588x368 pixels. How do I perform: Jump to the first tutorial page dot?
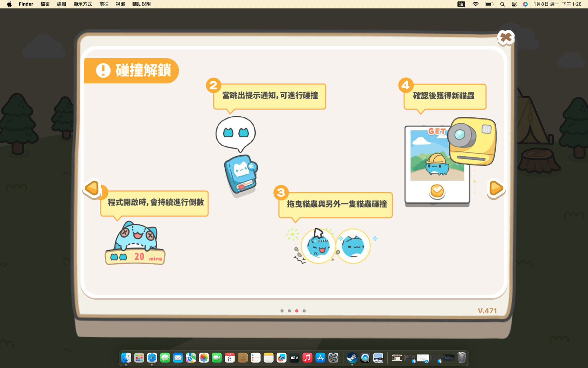click(x=282, y=311)
